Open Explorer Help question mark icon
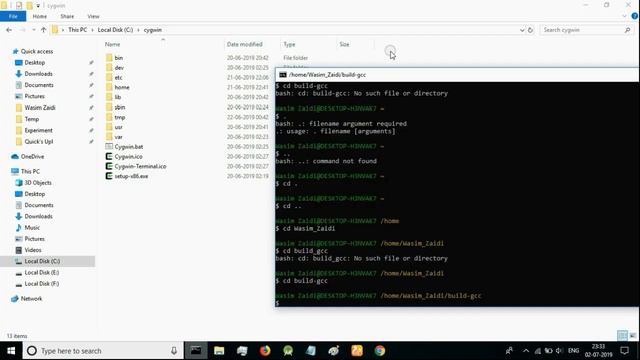Viewport: 640px width, 360px height. tap(635, 16)
